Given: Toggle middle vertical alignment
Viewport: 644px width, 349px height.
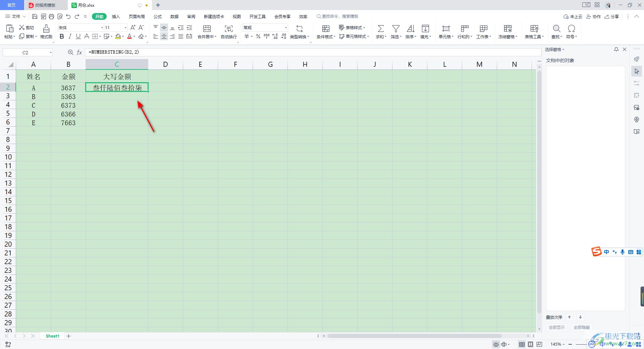Looking at the screenshot, I should pos(164,28).
